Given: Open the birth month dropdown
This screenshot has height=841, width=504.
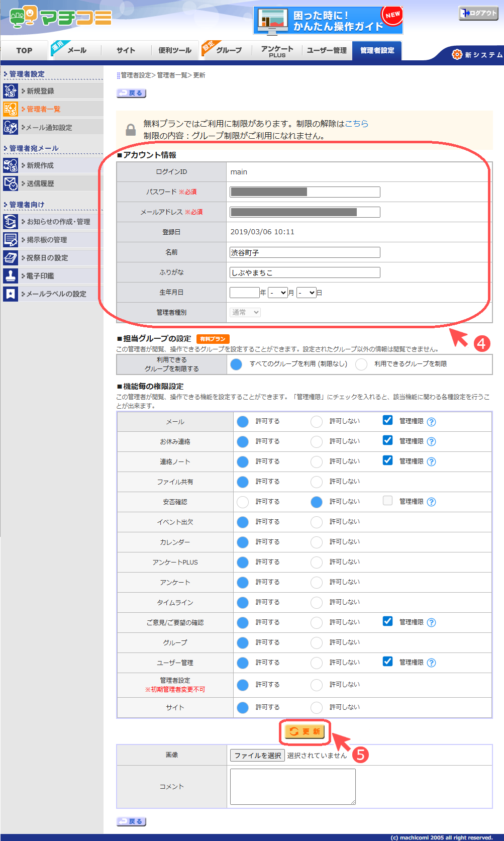Looking at the screenshot, I should pyautogui.click(x=277, y=293).
